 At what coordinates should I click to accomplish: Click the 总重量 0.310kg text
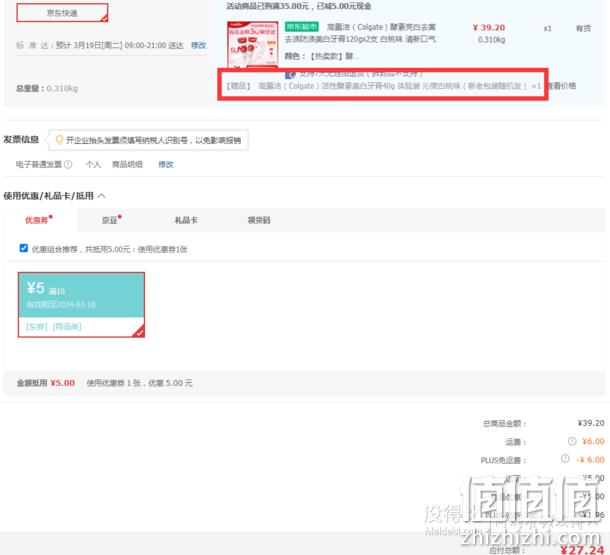coord(47,88)
